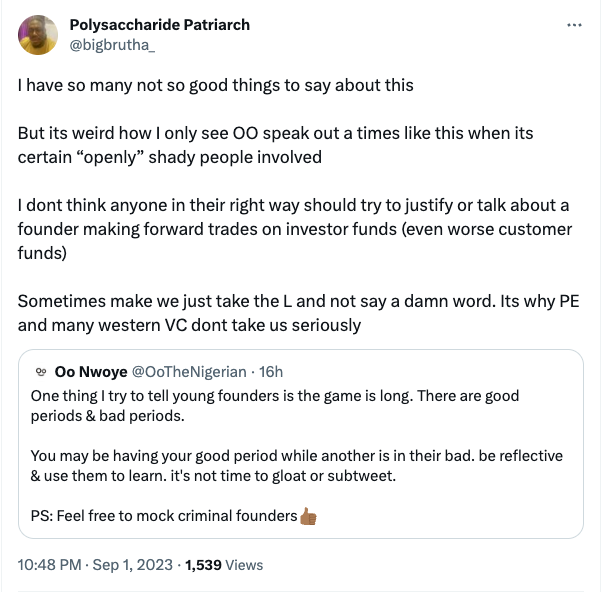Click Oo Nwoye's small avatar icon
This screenshot has width=603, height=592.
click(40, 372)
